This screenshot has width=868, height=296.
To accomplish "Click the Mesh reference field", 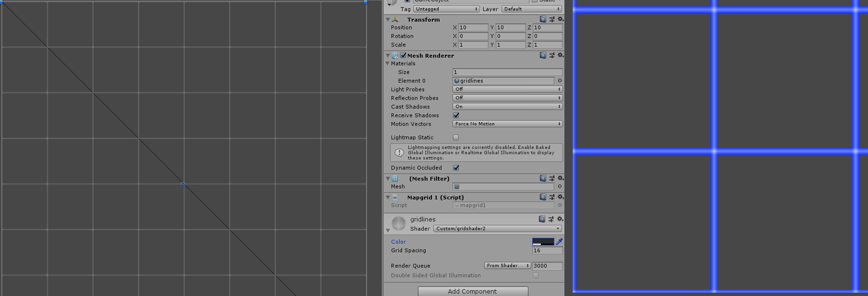I will tap(503, 186).
